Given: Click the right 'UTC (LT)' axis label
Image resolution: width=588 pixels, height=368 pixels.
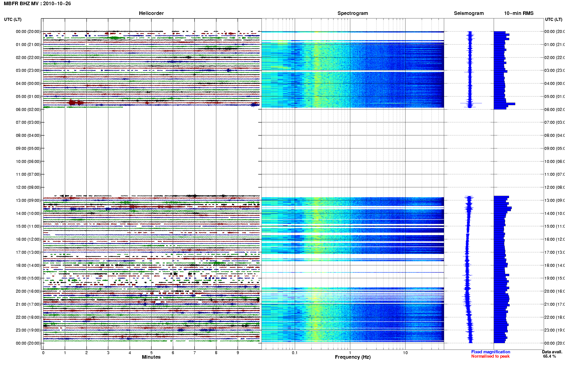Looking at the screenshot, I should [553, 19].
